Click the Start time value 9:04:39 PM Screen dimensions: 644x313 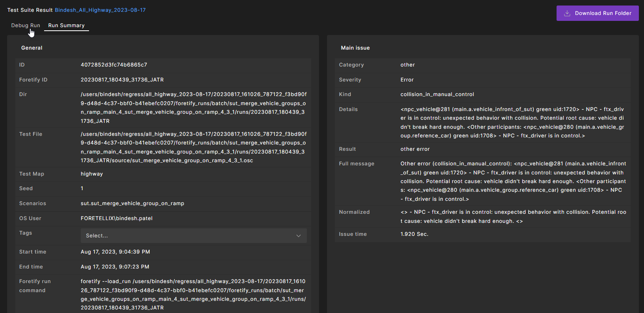pyautogui.click(x=115, y=252)
